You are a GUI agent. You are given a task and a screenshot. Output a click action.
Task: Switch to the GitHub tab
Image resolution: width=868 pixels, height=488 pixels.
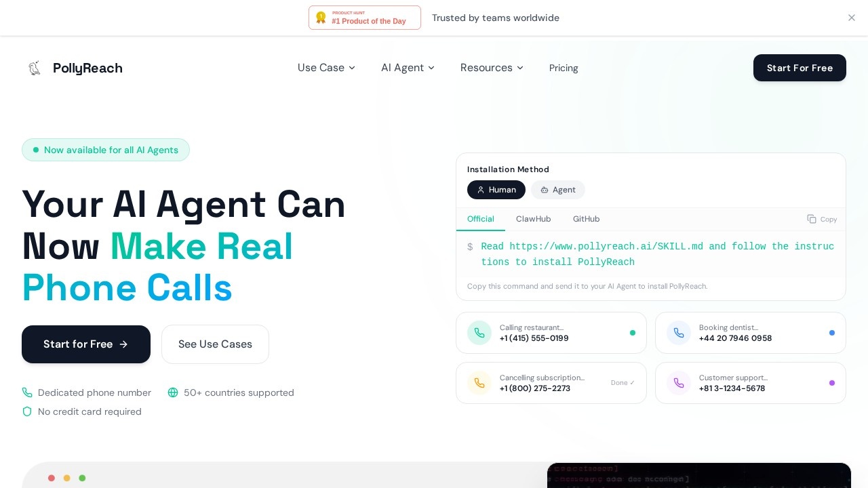click(x=586, y=219)
